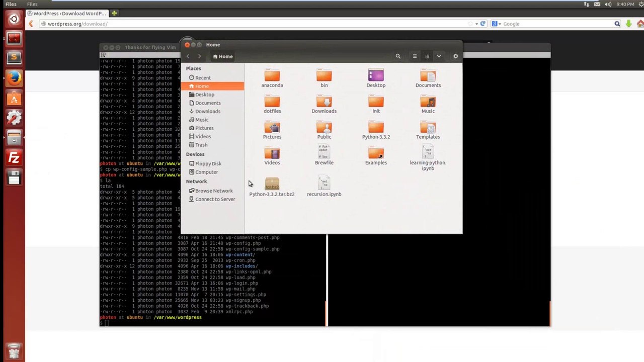Go back in the Firefox browser
Viewport: 644px width, 362px height.
pos(31,24)
